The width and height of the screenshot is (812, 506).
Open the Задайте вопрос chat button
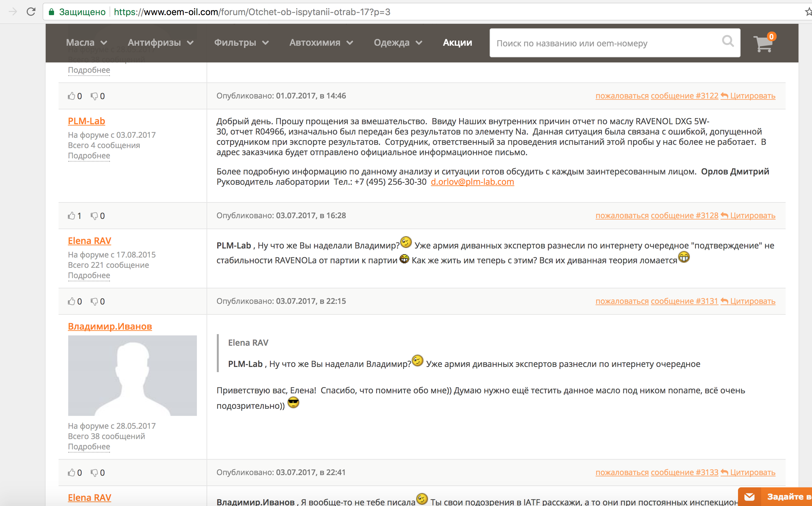point(775,497)
